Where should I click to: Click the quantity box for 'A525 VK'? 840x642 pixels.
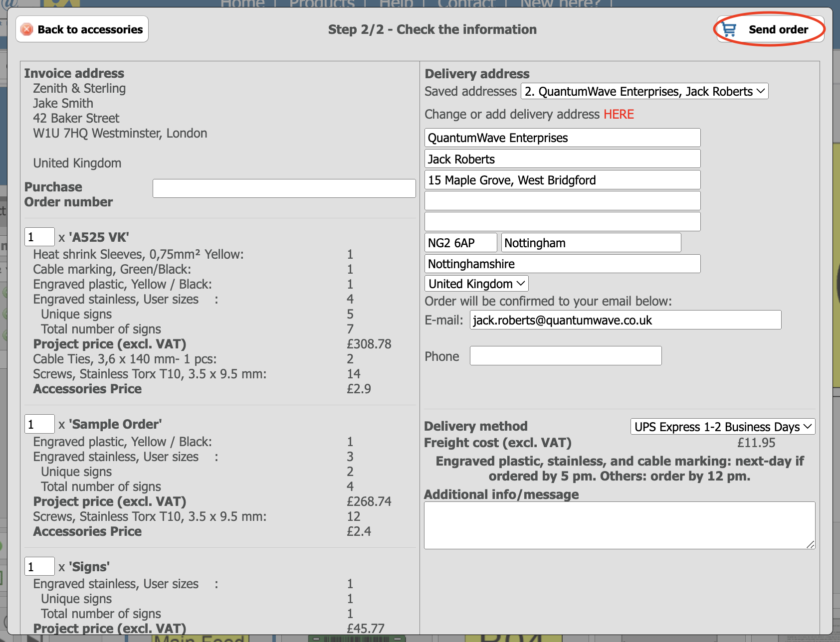click(39, 237)
